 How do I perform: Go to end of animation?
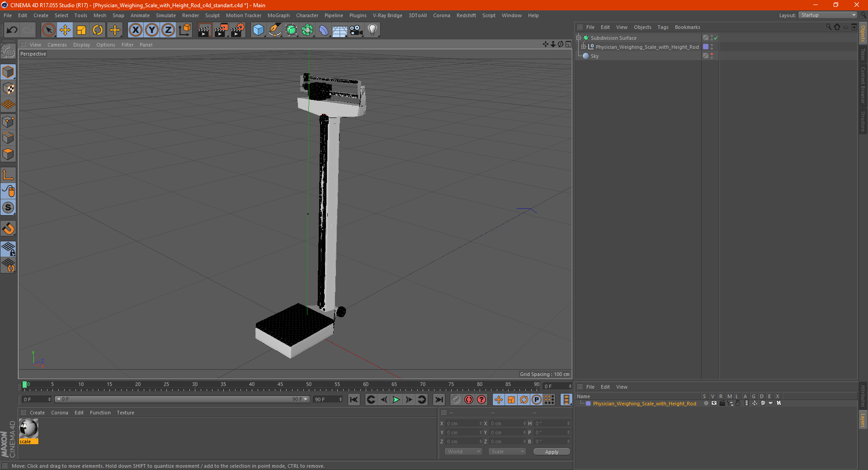[439, 399]
